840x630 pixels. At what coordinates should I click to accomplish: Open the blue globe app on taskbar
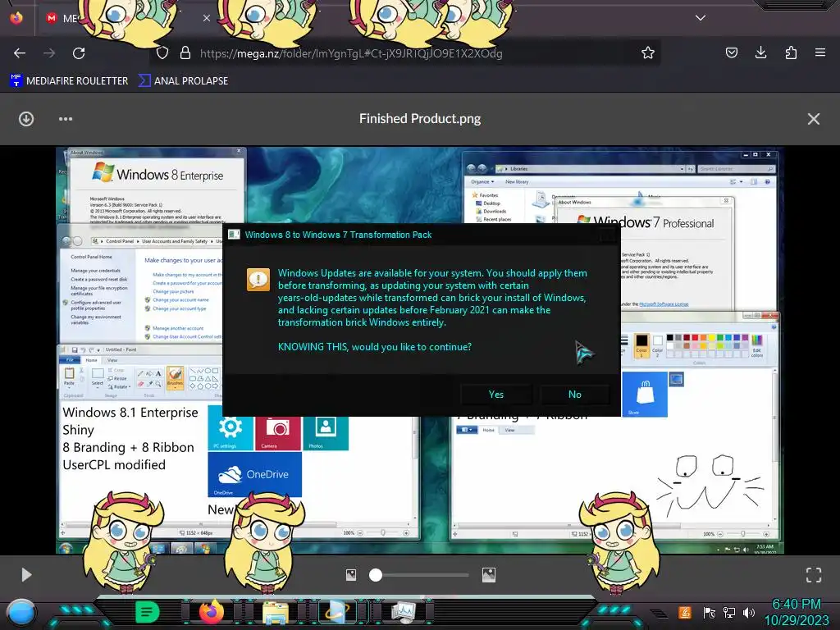pos(339,612)
